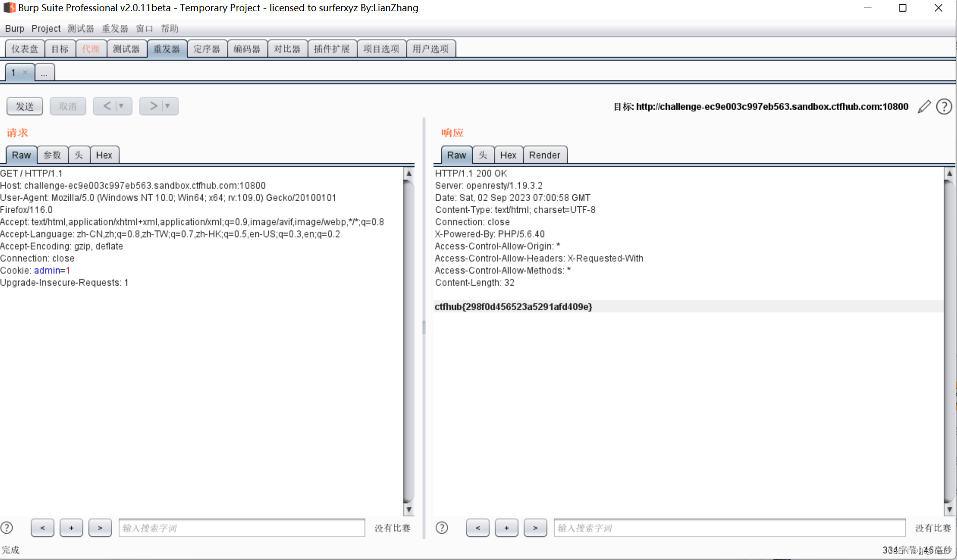Select request 参数 params tab
The width and height of the screenshot is (957, 560).
(53, 155)
